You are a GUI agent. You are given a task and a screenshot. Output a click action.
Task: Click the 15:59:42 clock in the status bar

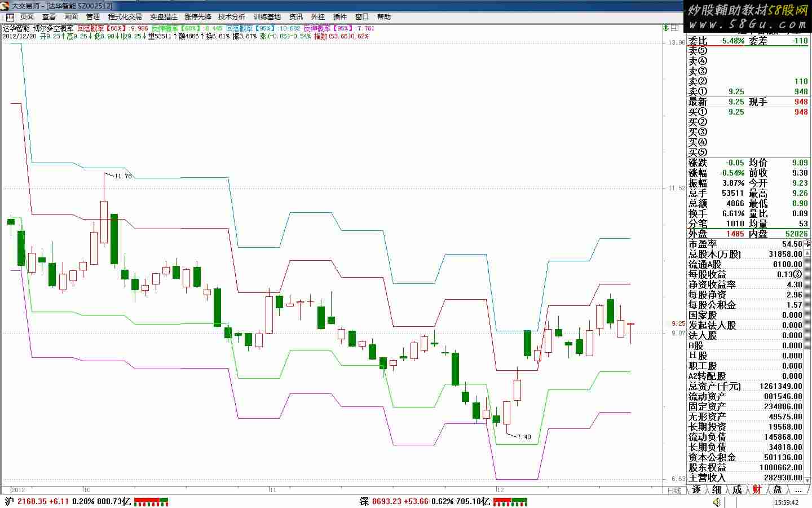pyautogui.click(x=786, y=502)
